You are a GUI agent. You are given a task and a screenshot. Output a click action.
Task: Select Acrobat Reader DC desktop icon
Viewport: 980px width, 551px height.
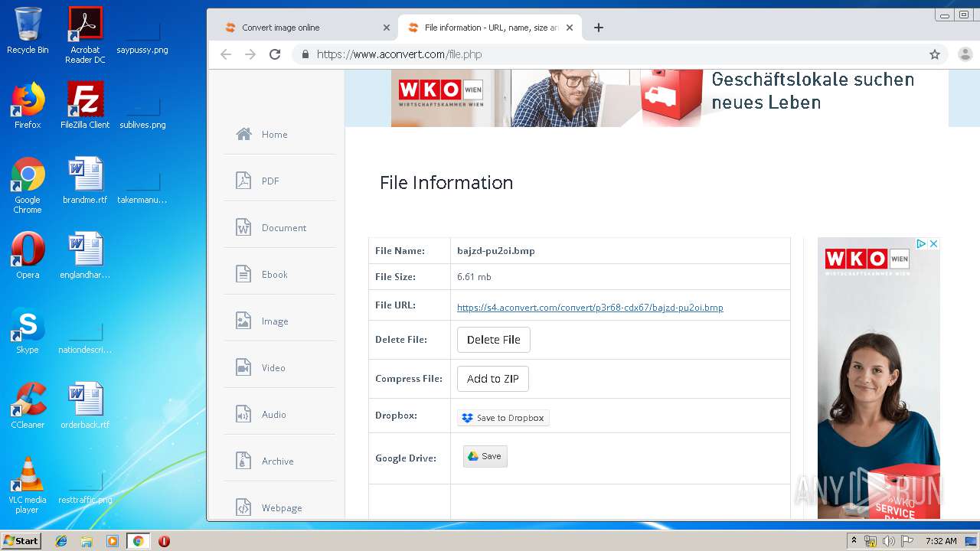coord(85,35)
